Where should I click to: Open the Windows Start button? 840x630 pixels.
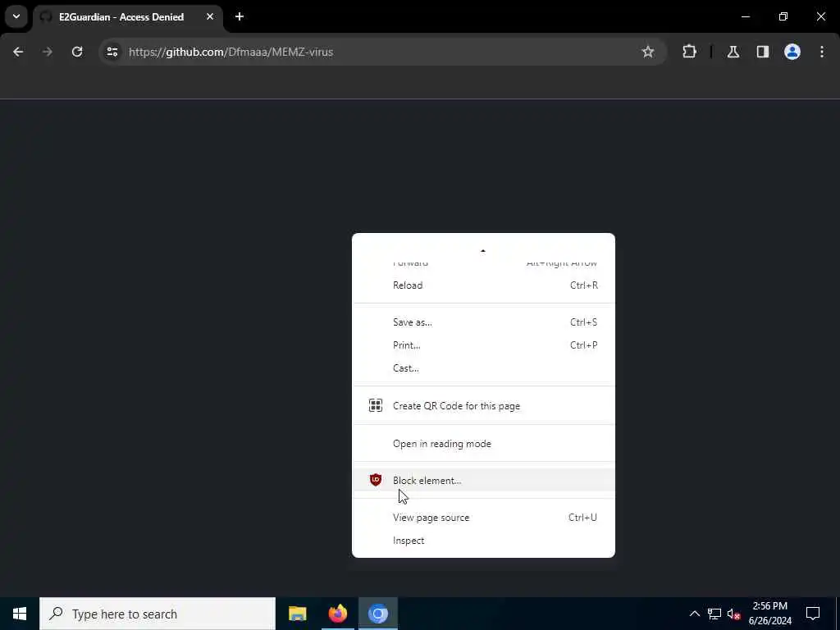click(20, 614)
